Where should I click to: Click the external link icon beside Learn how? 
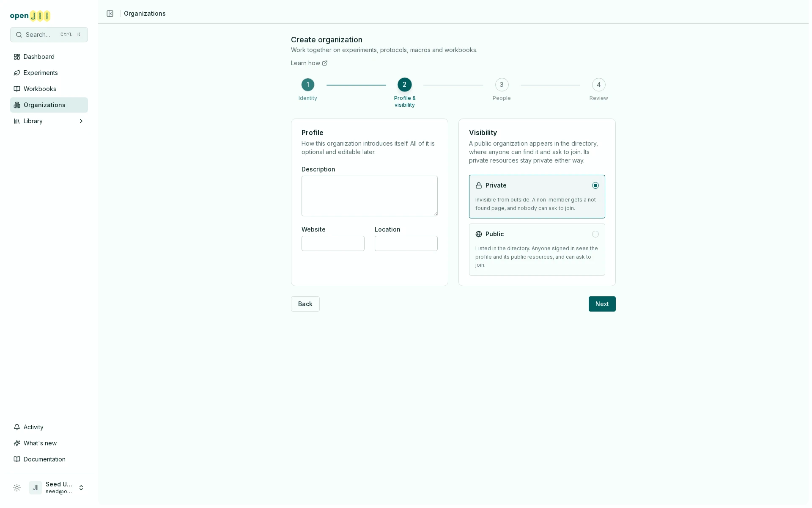[325, 63]
